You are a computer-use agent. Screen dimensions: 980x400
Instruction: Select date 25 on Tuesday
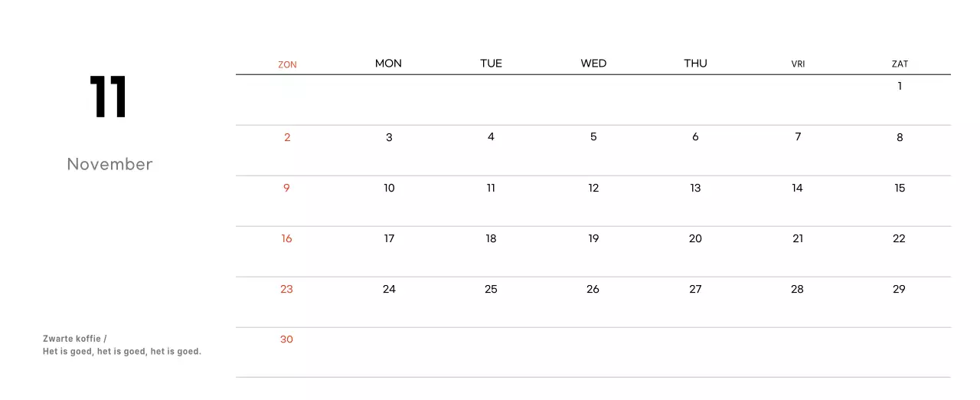[x=491, y=289]
